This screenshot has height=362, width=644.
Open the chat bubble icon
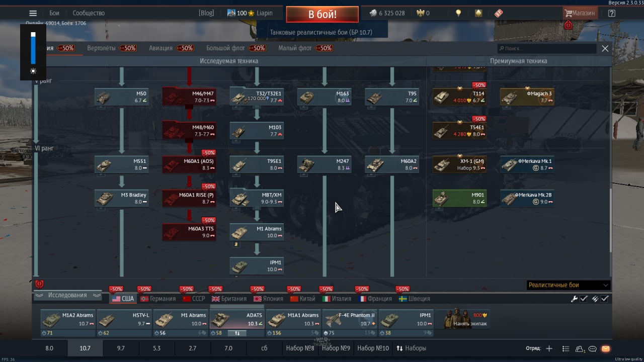tap(593, 348)
